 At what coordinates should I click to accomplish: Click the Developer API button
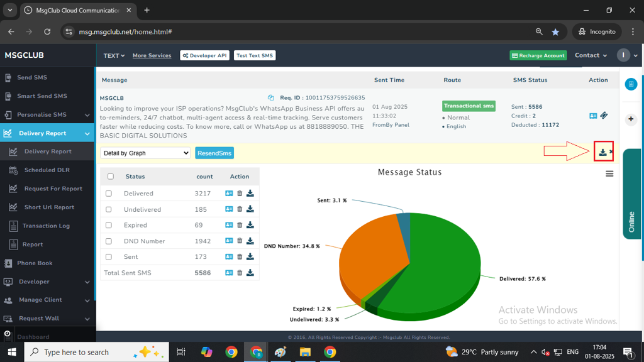coord(204,55)
